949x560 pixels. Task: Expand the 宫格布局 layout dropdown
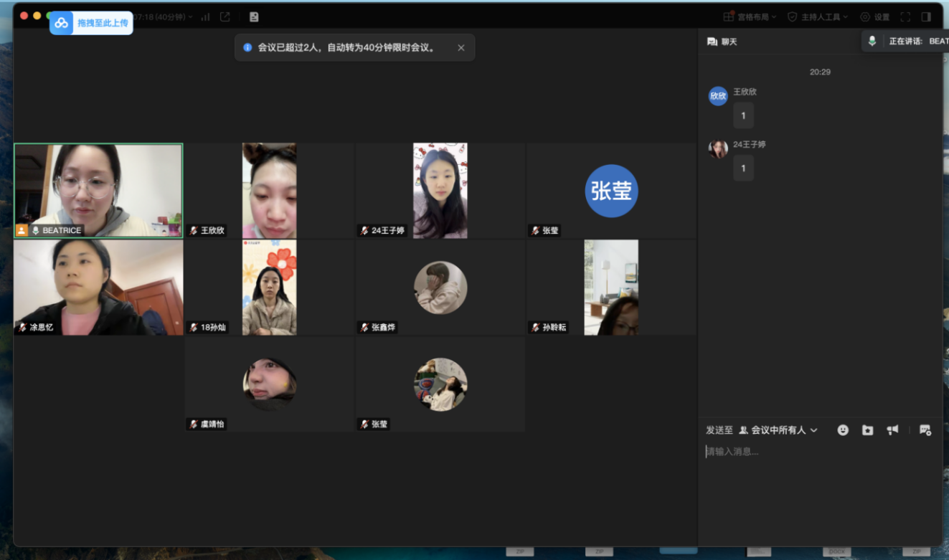(750, 16)
